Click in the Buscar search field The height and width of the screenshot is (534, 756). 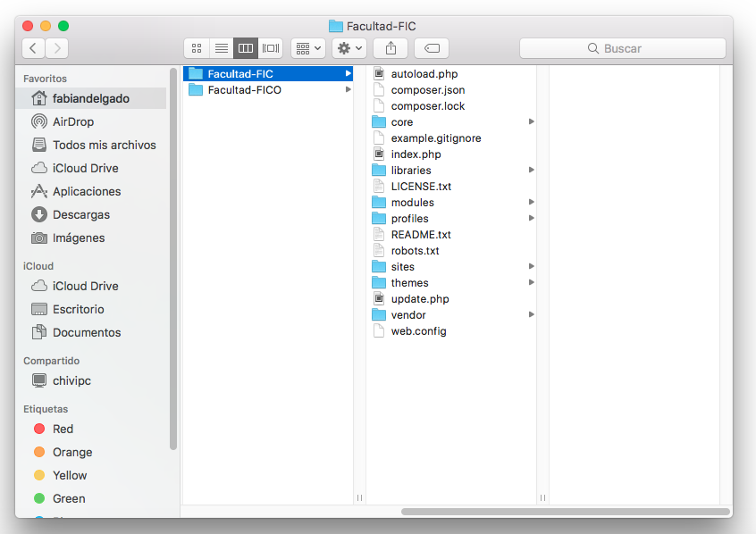pyautogui.click(x=622, y=48)
